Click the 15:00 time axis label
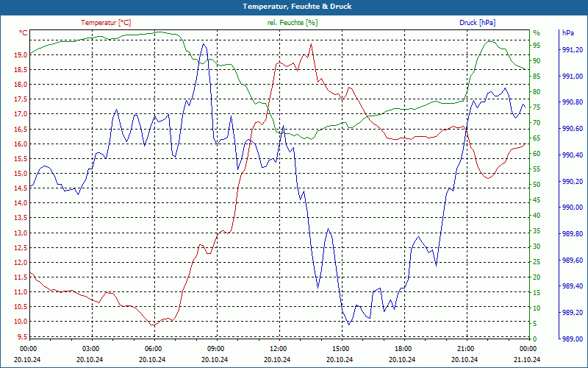The image size is (588, 368). (x=340, y=349)
